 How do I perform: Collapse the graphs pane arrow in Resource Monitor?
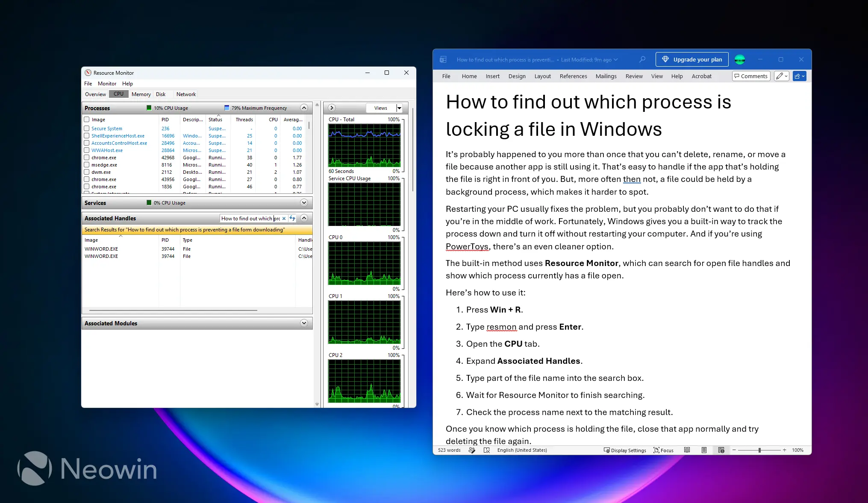(332, 108)
